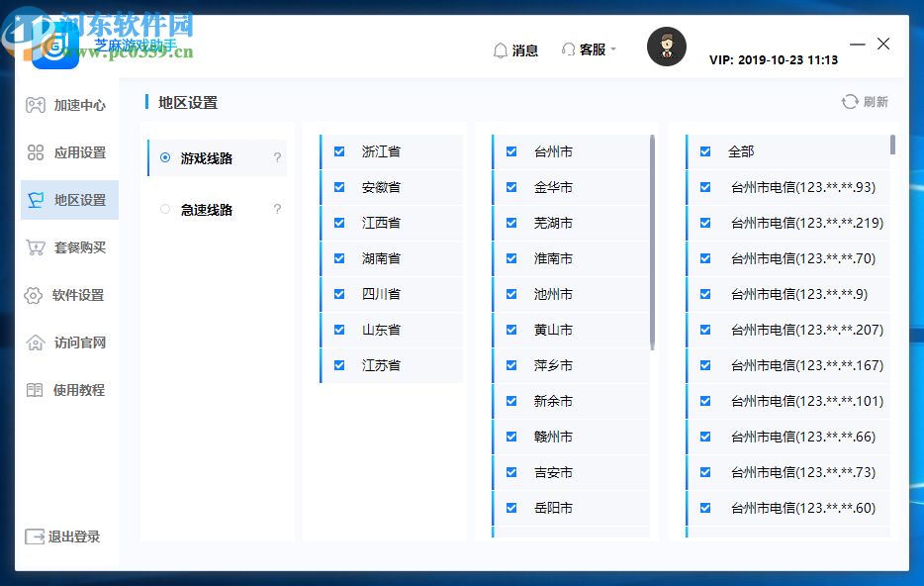Viewport: 924px width, 586px height.
Task: Click the user avatar thumbnail
Action: click(666, 47)
